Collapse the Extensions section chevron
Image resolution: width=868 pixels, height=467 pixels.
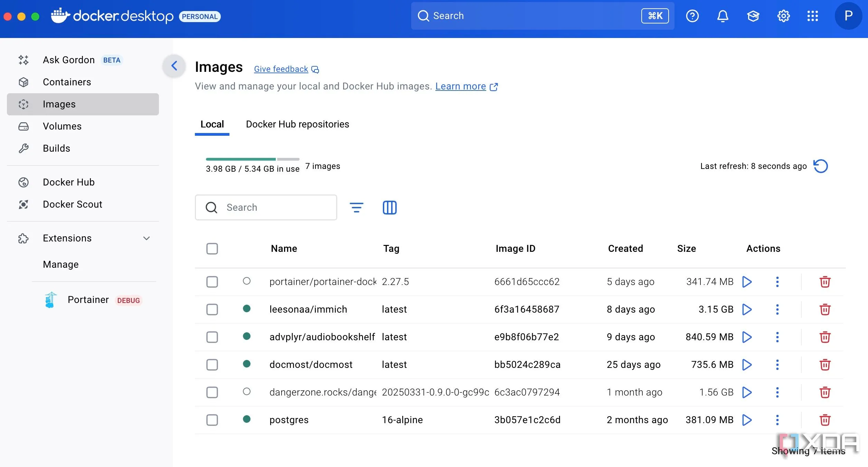[147, 238]
